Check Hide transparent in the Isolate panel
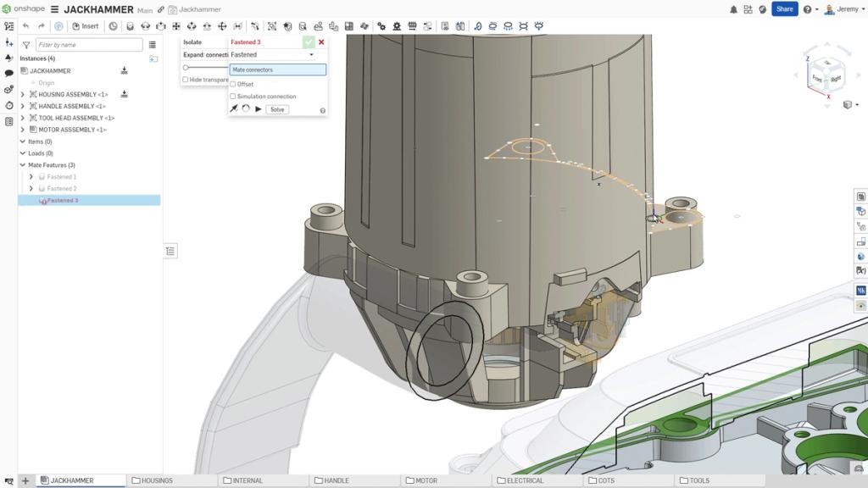The image size is (868, 488). click(185, 79)
